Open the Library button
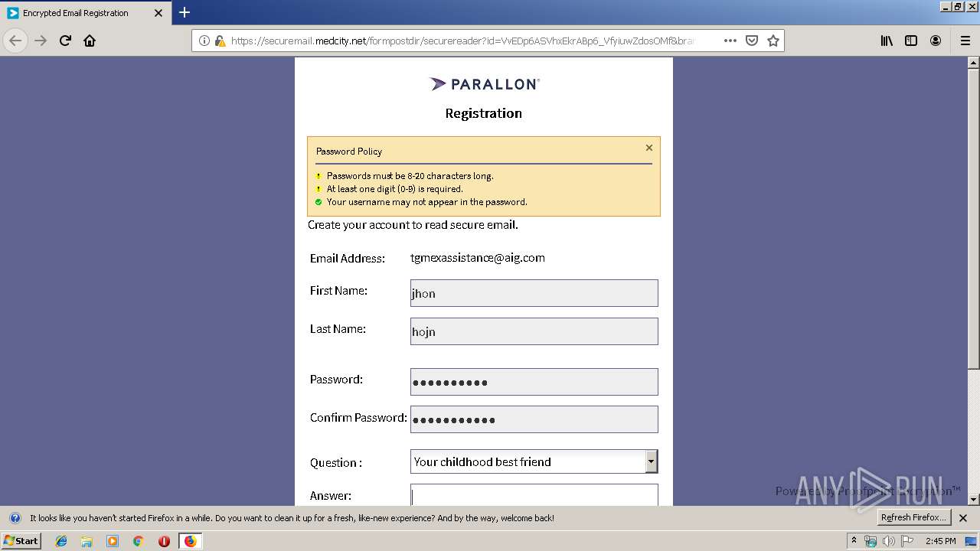This screenshot has height=551, width=980. click(x=887, y=41)
